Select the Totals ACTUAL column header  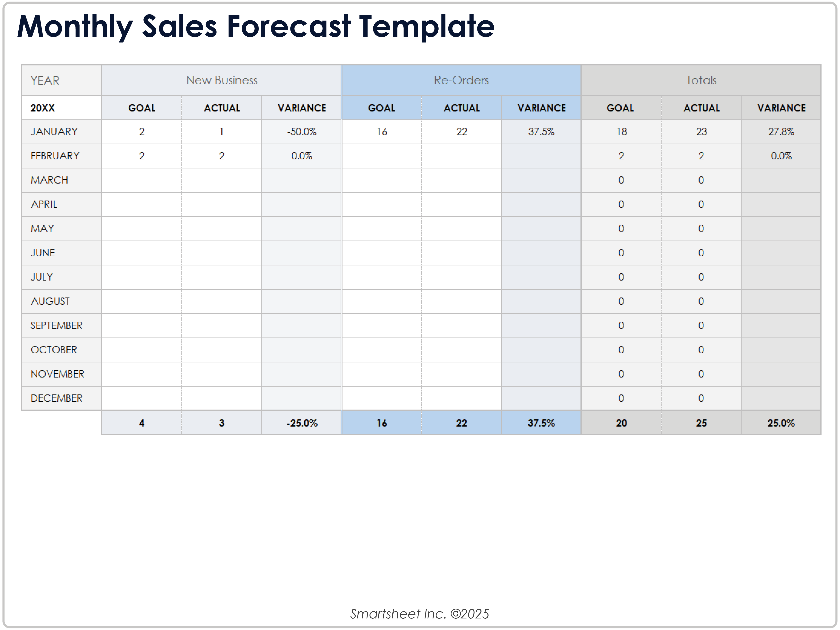[x=701, y=108]
